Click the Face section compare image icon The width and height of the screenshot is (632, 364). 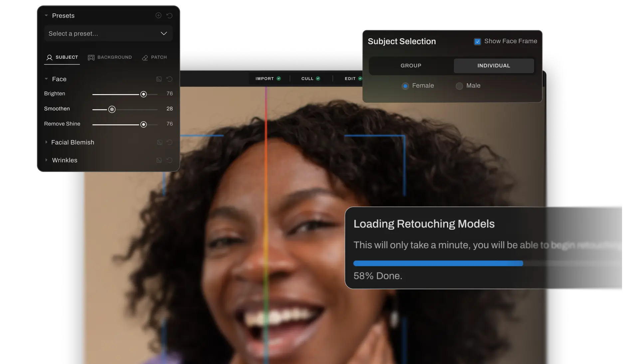[x=159, y=79]
